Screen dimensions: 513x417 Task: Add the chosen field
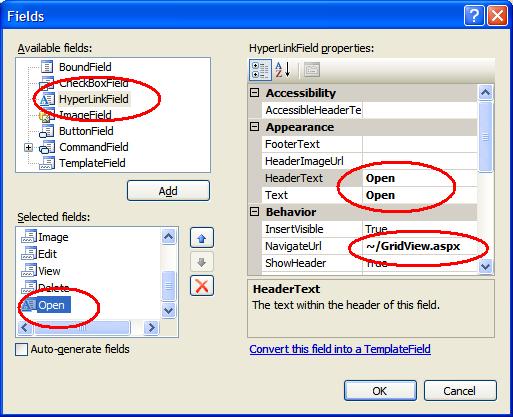(168, 191)
